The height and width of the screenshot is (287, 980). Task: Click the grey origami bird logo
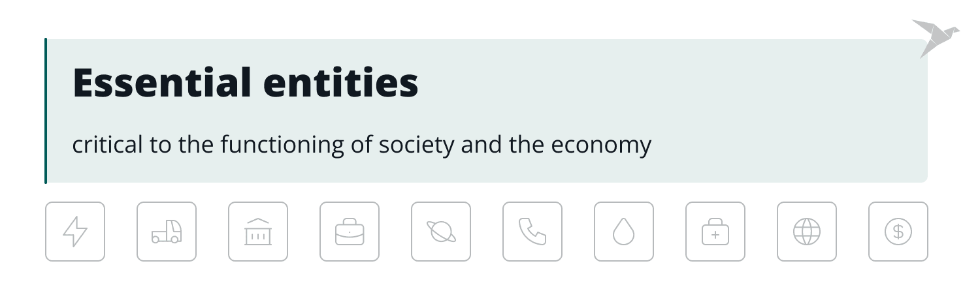tap(934, 37)
